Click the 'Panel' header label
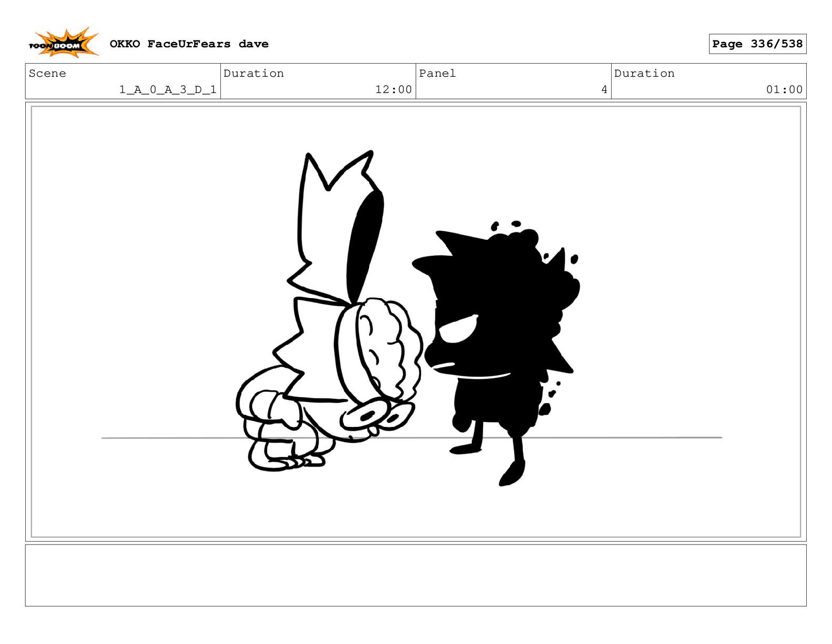Screen dimensions: 832x644 pyautogui.click(x=438, y=74)
